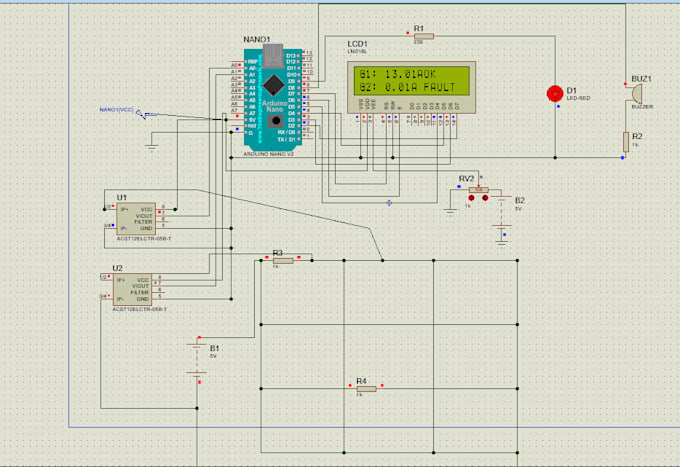Click U2's ACS712ELCTR-05B-T part label
Image resolution: width=680 pixels, height=467 pixels.
point(139,310)
